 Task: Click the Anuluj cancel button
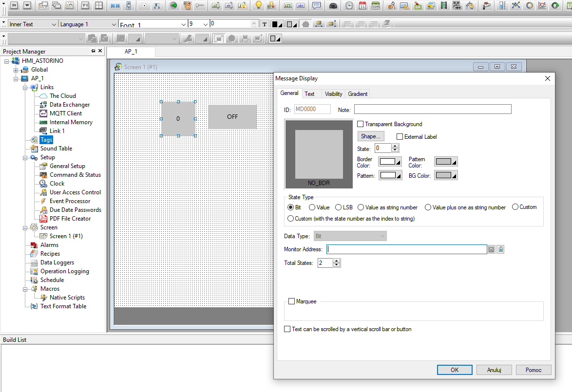point(494,370)
